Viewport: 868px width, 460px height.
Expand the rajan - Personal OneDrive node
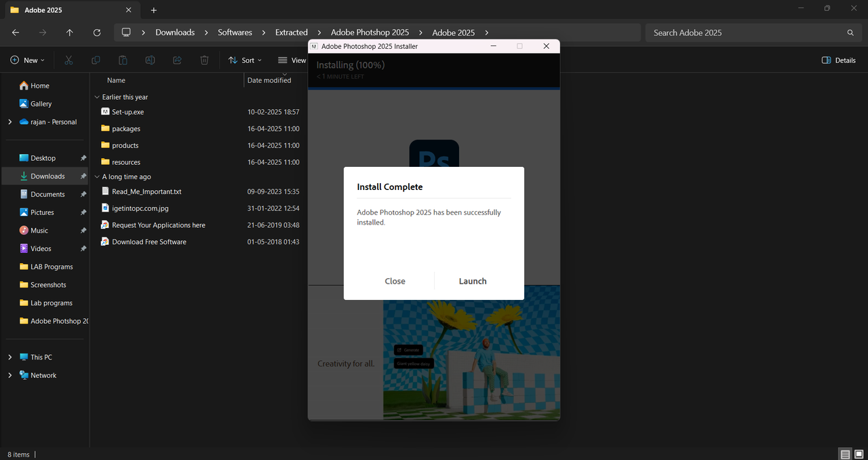pyautogui.click(x=9, y=122)
